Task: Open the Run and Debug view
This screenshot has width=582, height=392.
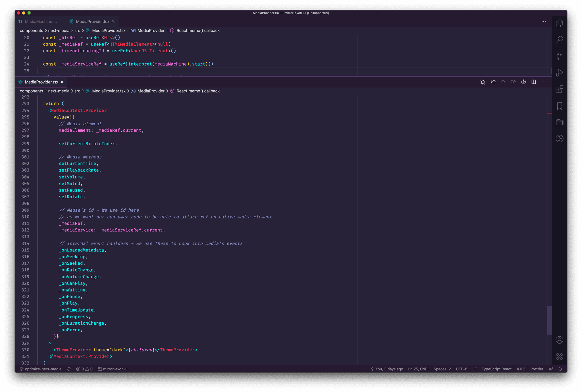Action: tap(559, 73)
